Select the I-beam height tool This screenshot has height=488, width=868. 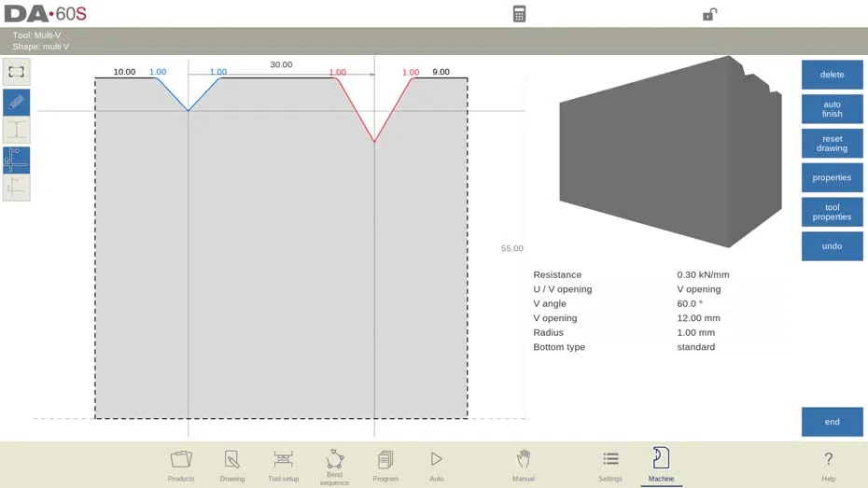[17, 130]
